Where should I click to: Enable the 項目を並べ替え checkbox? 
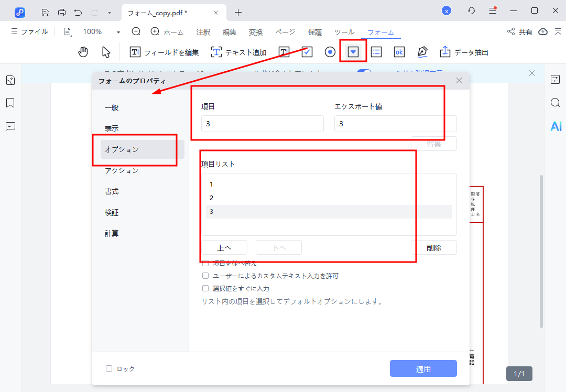[205, 263]
